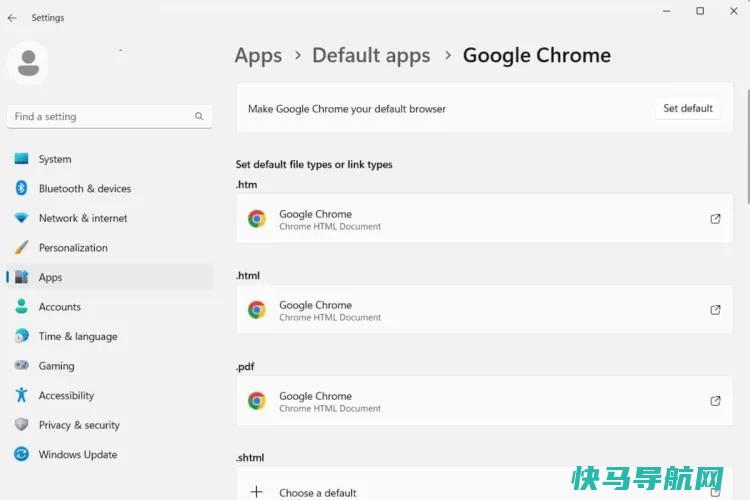Minimize the Settings window
Viewport: 750px width, 500px height.
pos(666,11)
